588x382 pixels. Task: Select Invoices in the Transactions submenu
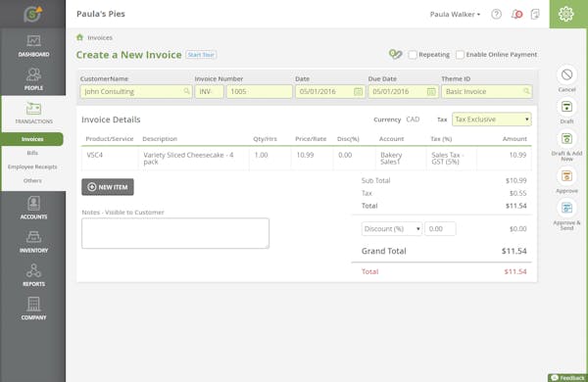pos(32,139)
